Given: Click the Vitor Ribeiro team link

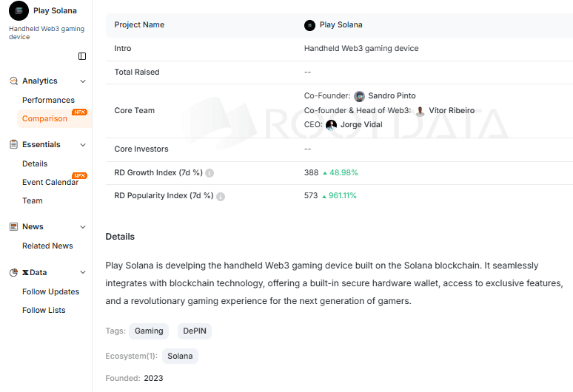Looking at the screenshot, I should pyautogui.click(x=451, y=110).
